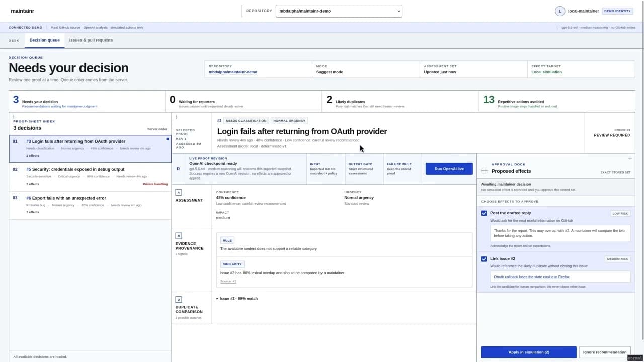Click Ignore recommendation button
The height and width of the screenshot is (362, 644).
pyautogui.click(x=605, y=352)
